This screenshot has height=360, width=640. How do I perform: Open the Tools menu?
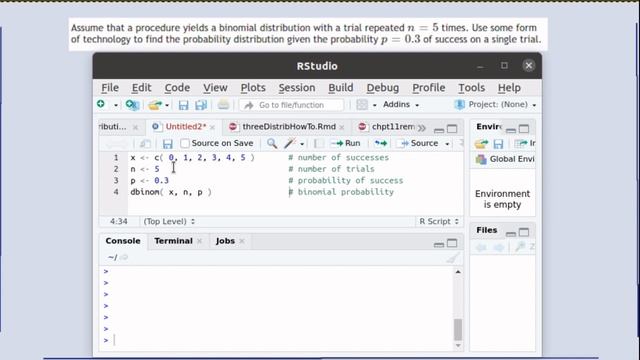tap(471, 88)
